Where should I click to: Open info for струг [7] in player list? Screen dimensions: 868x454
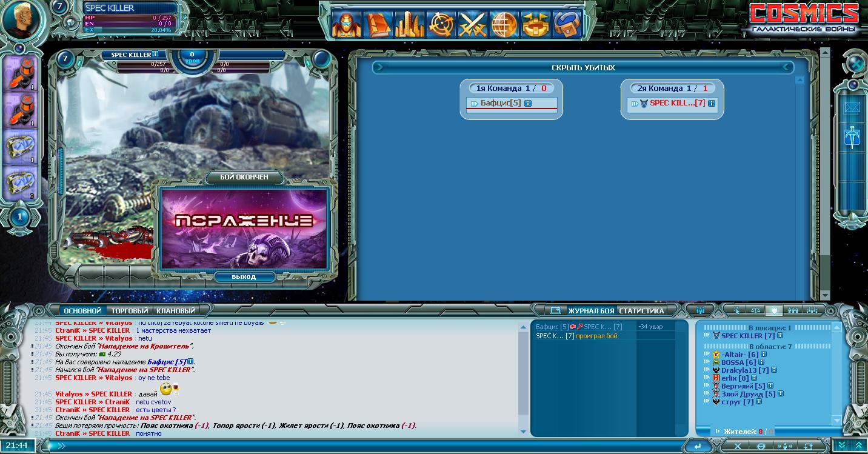[758, 402]
